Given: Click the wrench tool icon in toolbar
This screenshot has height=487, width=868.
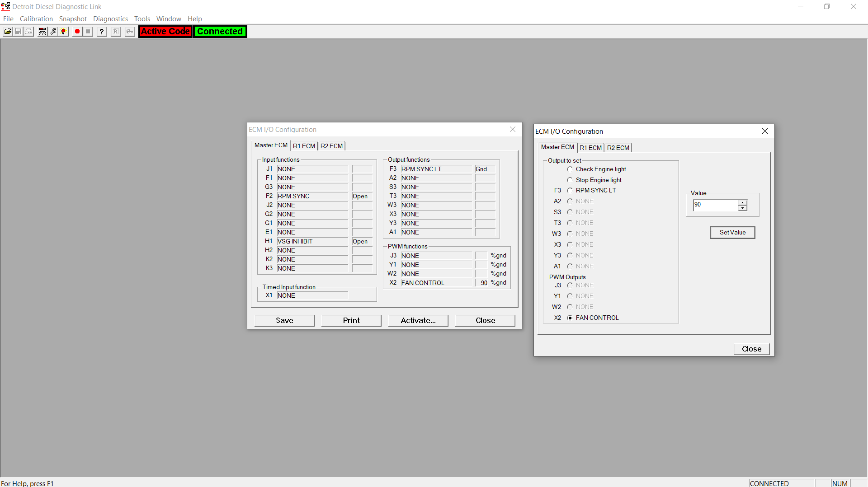Looking at the screenshot, I should (53, 32).
